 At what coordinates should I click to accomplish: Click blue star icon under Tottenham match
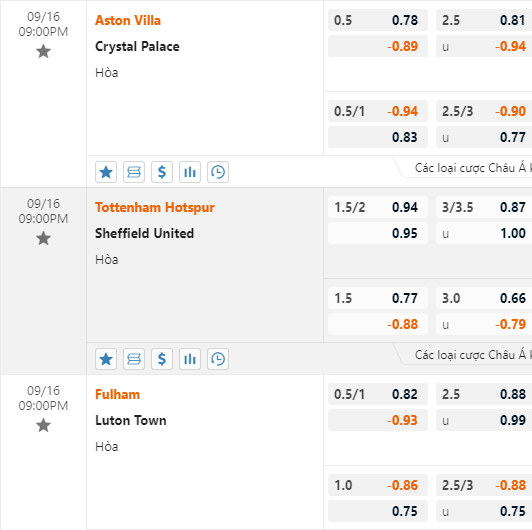pos(106,359)
